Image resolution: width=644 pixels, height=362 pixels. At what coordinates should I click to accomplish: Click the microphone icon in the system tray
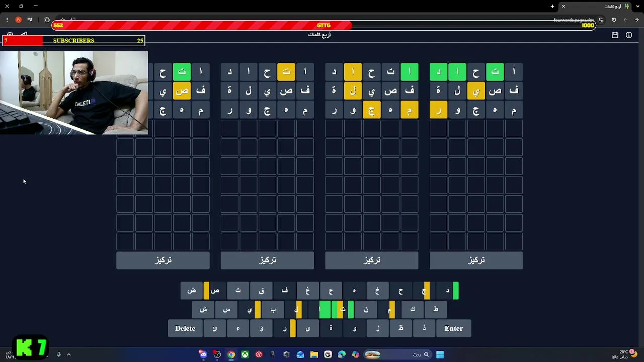coord(58,354)
